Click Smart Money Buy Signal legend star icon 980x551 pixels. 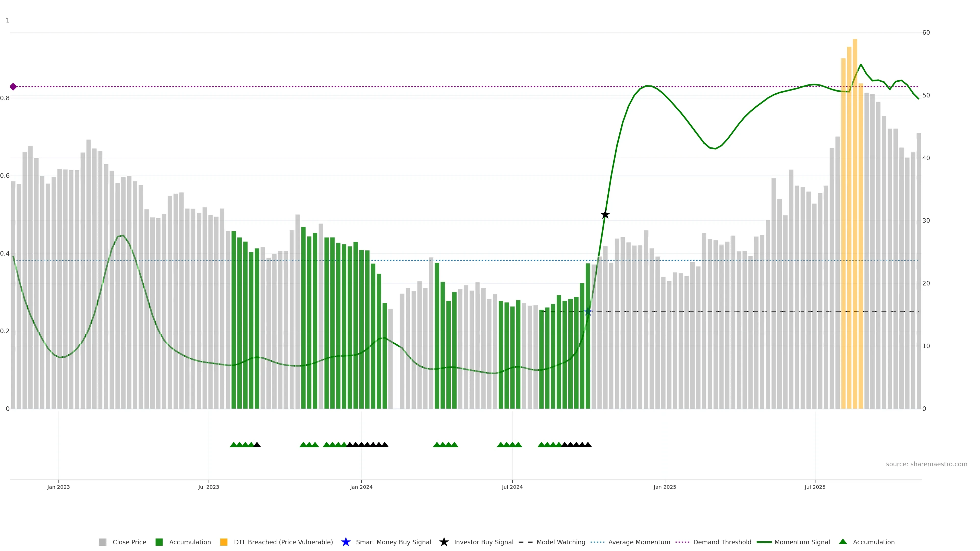(x=346, y=542)
